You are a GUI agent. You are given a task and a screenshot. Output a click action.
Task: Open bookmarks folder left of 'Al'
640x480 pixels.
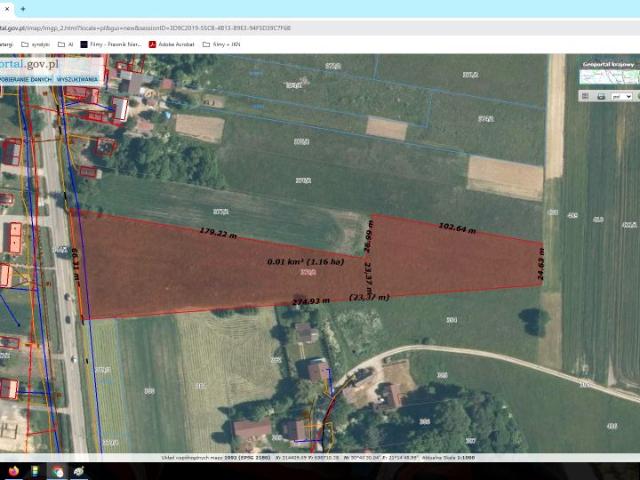[x=36, y=44]
